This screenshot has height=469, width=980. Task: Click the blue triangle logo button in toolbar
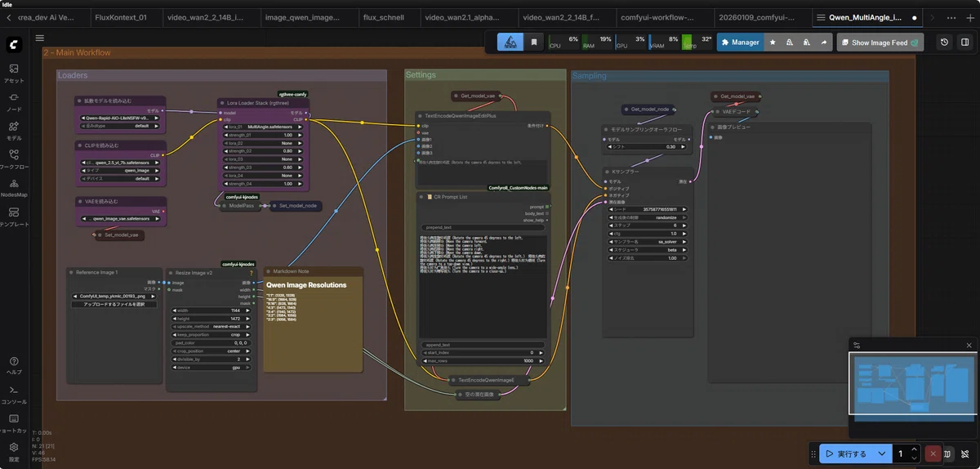pyautogui.click(x=510, y=42)
